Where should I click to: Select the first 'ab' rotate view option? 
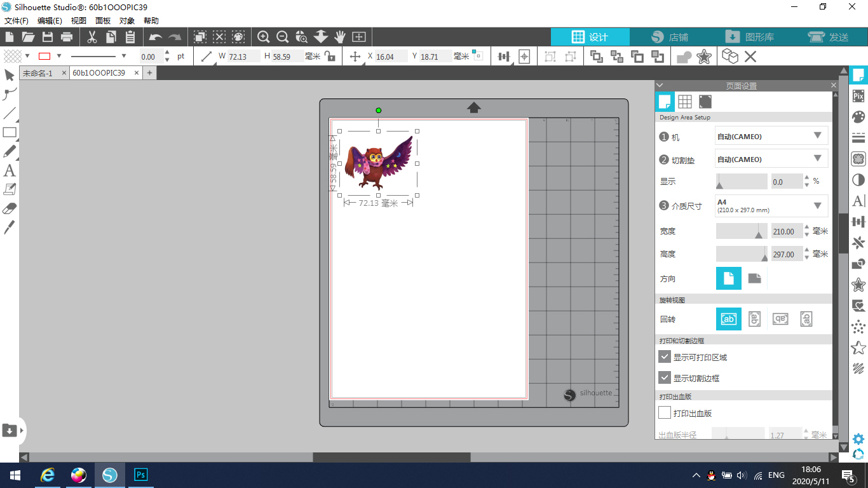(x=729, y=319)
